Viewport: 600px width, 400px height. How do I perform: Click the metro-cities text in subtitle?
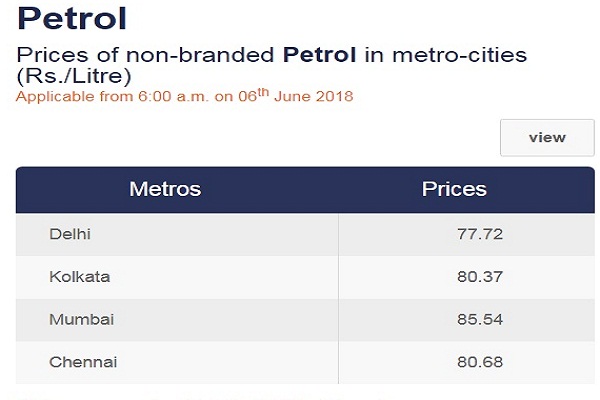tap(460, 54)
